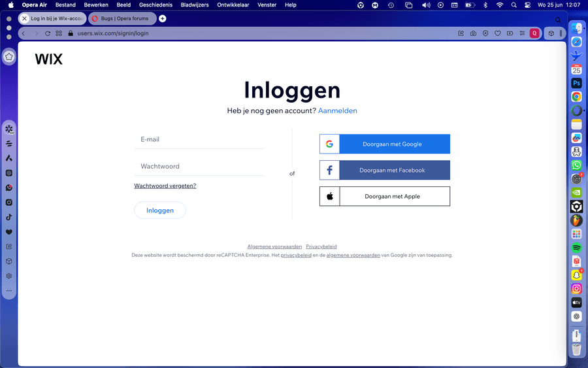Open the extensions cube in address bar

[551, 33]
